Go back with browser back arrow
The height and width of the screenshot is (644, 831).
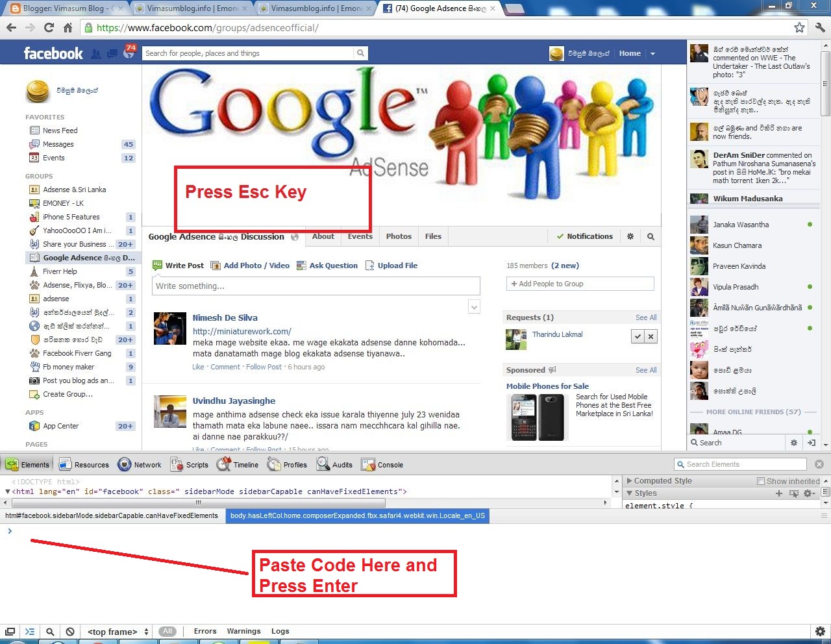11,27
